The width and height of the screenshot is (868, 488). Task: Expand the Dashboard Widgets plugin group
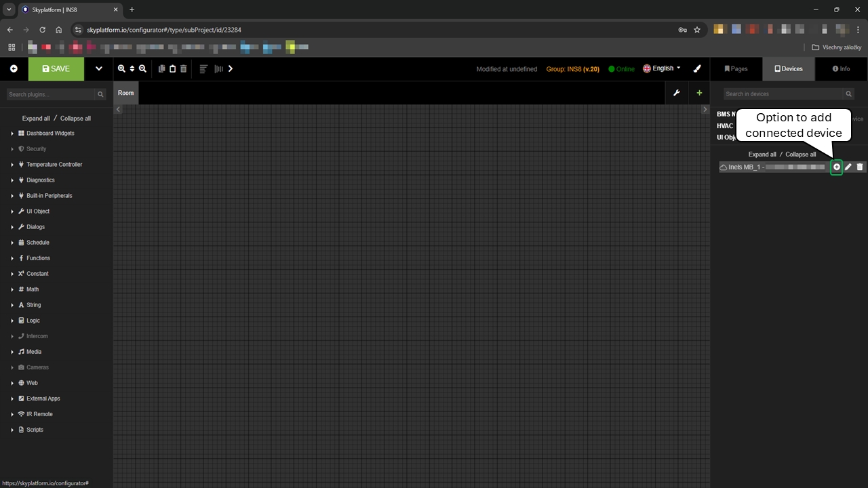(12, 134)
